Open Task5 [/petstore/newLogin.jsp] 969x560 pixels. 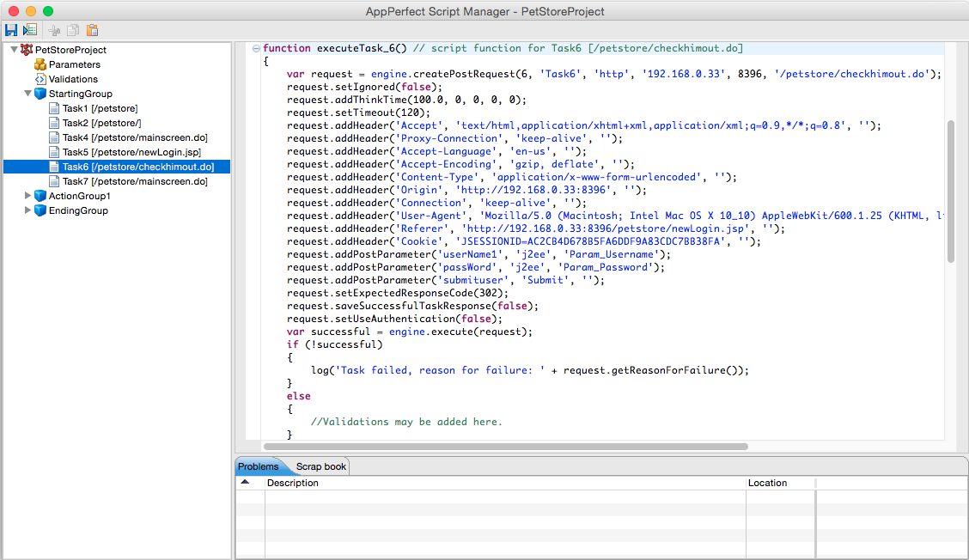(x=131, y=152)
